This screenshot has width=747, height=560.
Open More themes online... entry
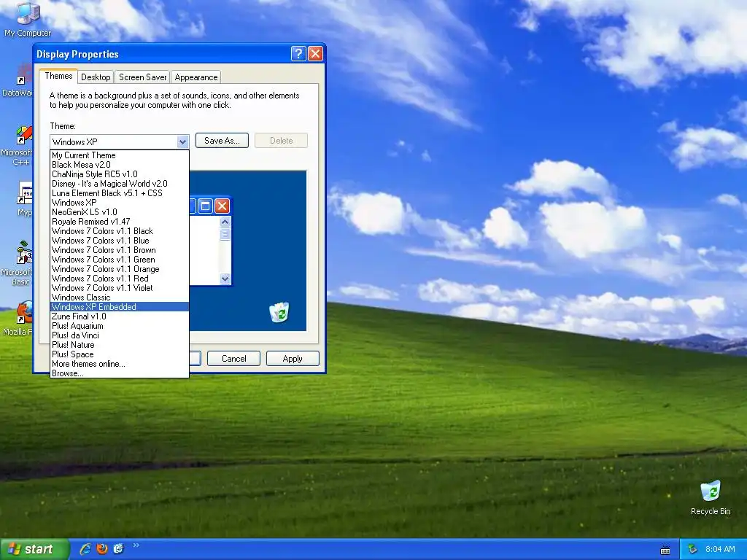[x=120, y=365]
